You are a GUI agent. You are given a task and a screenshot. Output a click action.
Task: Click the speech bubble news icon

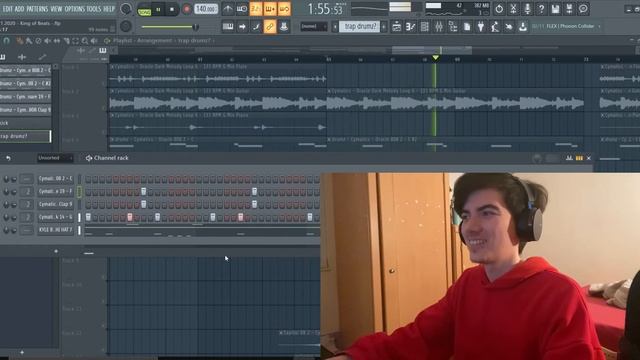click(583, 9)
